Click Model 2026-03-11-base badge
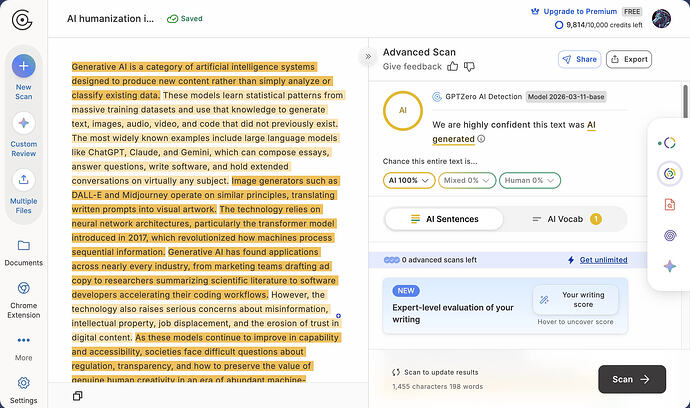The width and height of the screenshot is (690, 408). point(566,97)
